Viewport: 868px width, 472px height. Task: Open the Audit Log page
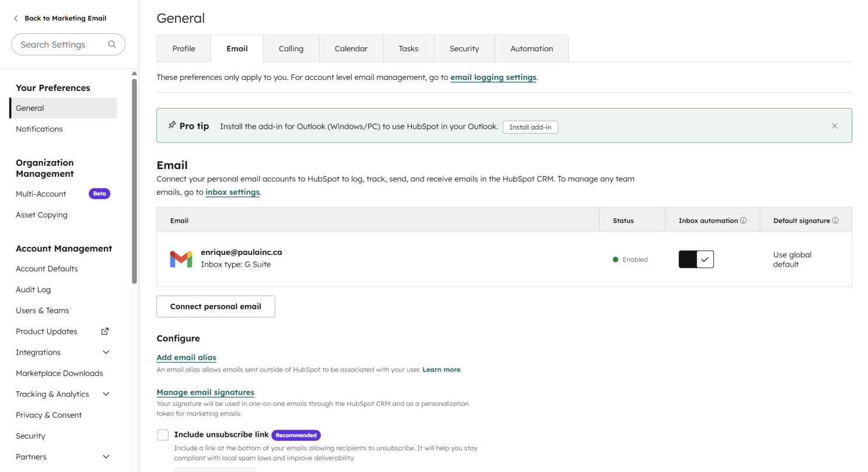[33, 290]
